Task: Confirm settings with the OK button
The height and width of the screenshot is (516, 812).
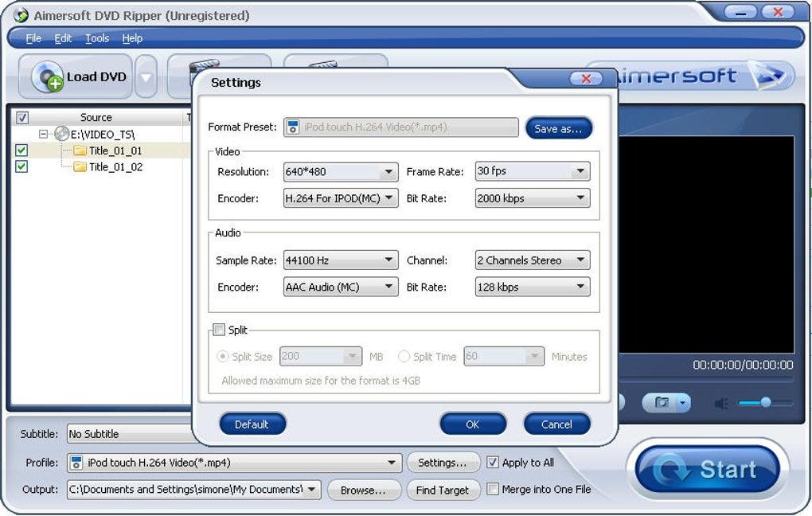Action: [472, 424]
